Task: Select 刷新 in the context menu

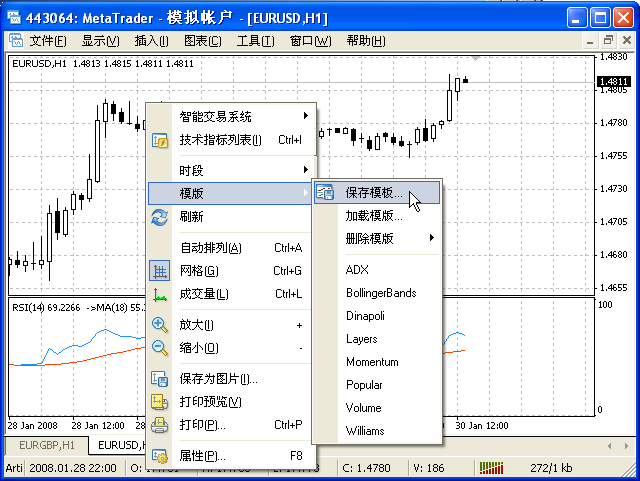Action: [231, 216]
